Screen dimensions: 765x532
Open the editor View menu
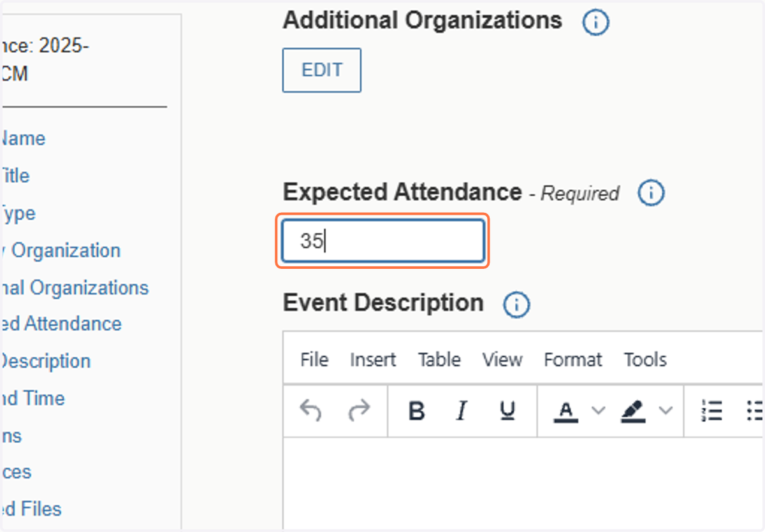pyautogui.click(x=502, y=359)
